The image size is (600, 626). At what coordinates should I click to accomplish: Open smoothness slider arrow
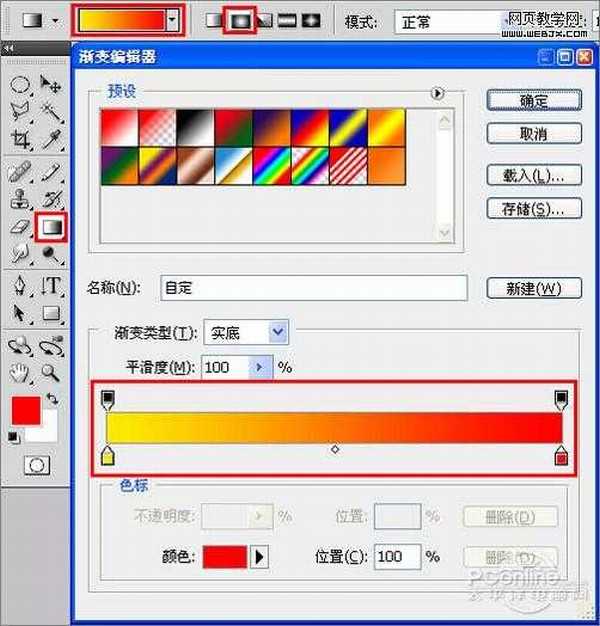click(260, 367)
